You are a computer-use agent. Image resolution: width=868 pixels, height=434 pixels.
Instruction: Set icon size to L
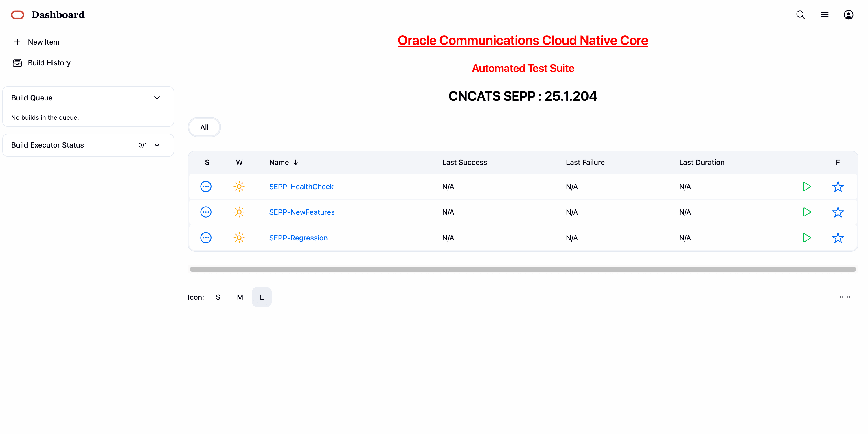click(x=262, y=297)
